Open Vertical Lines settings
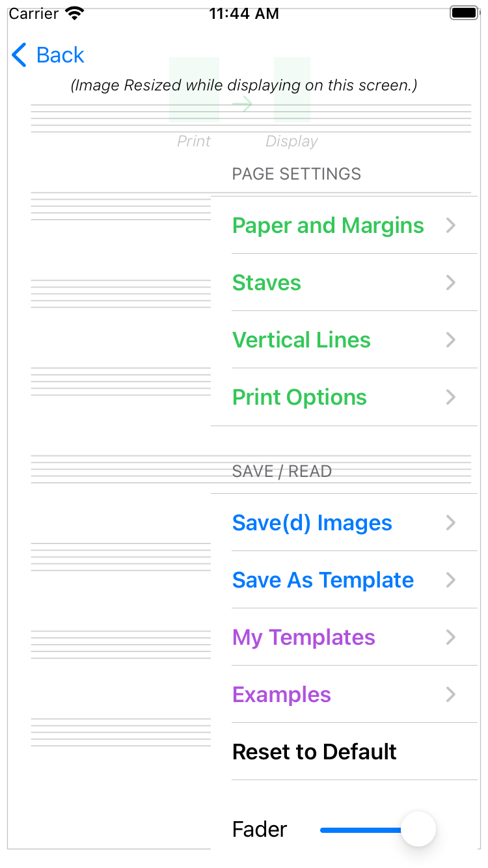The height and width of the screenshot is (868, 488). coord(344,340)
